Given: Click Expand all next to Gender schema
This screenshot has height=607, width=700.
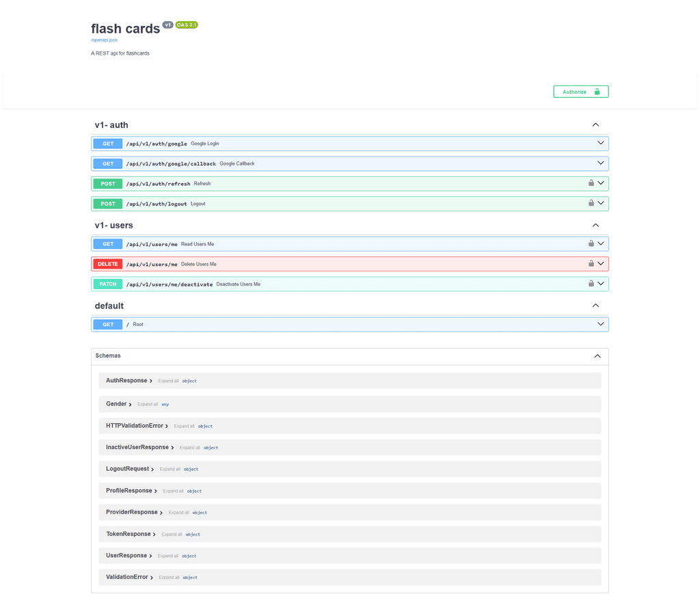Looking at the screenshot, I should pos(148,404).
